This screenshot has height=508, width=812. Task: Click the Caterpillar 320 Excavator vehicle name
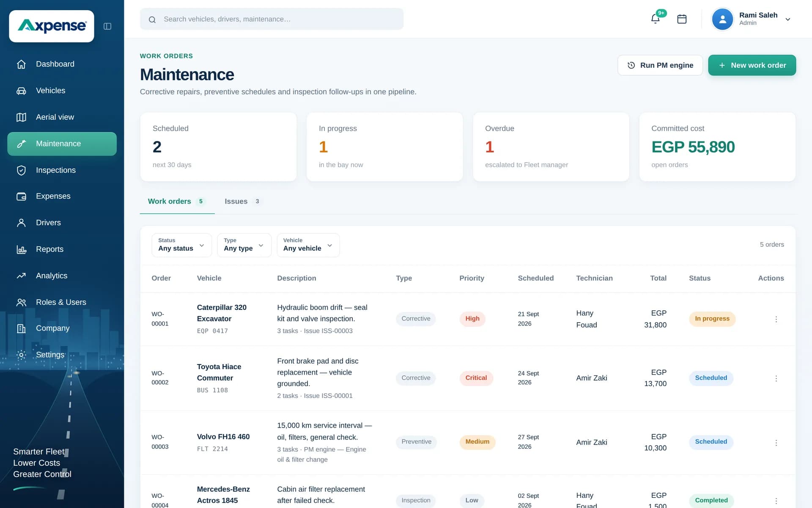pyautogui.click(x=222, y=313)
